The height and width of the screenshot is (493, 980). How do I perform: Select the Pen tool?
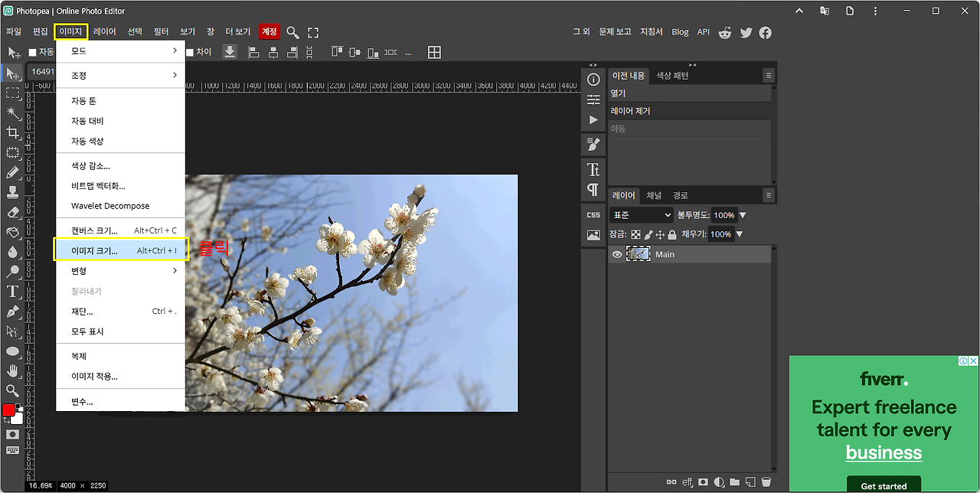click(13, 312)
